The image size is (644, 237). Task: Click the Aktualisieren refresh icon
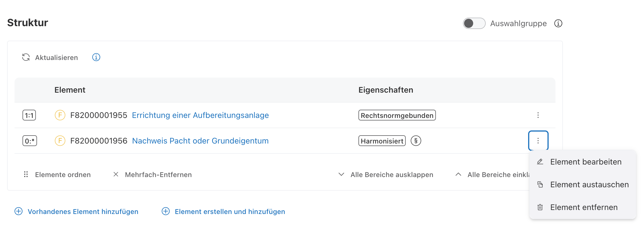(26, 57)
